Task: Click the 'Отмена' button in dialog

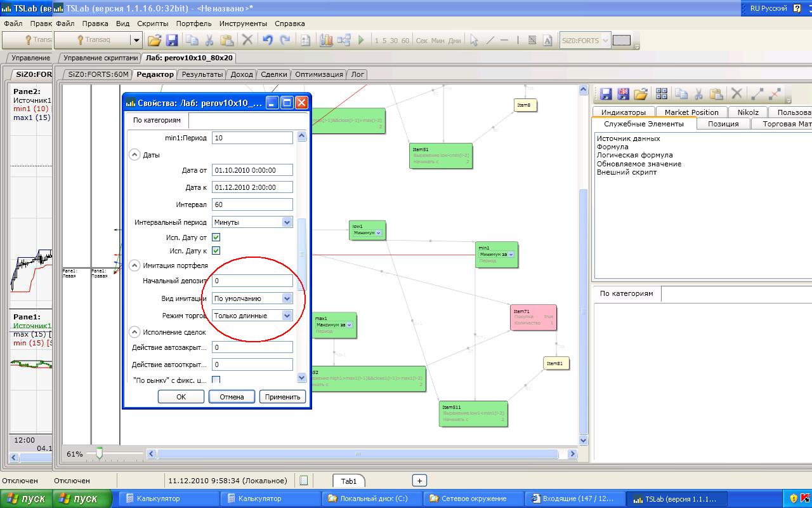Action: coord(232,397)
